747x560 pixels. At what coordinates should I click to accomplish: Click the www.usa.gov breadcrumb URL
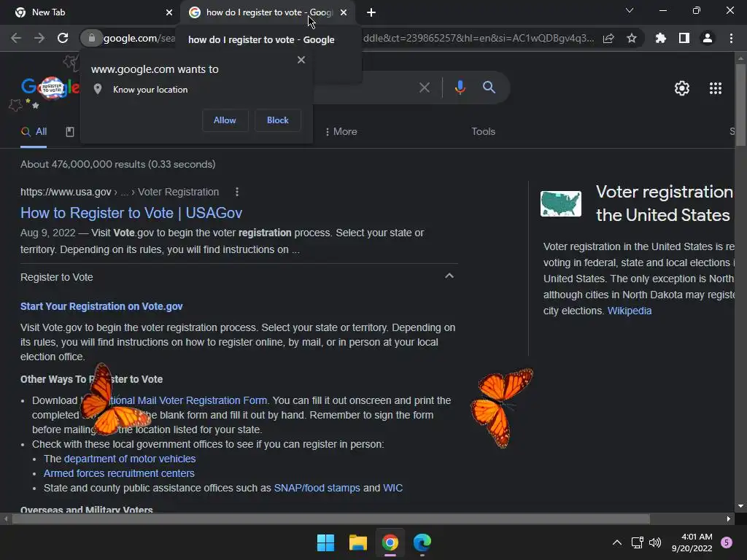(66, 192)
